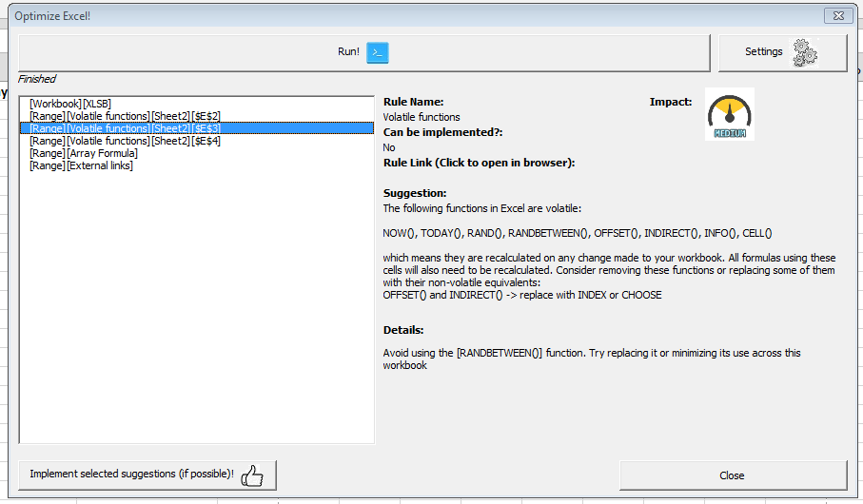Click the 'OFFSET() and INDIRECT() -> replace' line

[522, 295]
